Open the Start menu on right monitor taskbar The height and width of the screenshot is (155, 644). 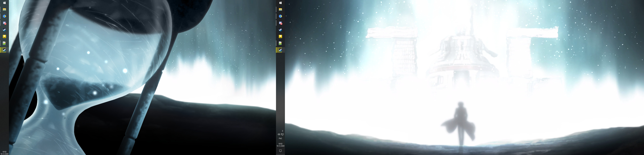coord(280,3)
